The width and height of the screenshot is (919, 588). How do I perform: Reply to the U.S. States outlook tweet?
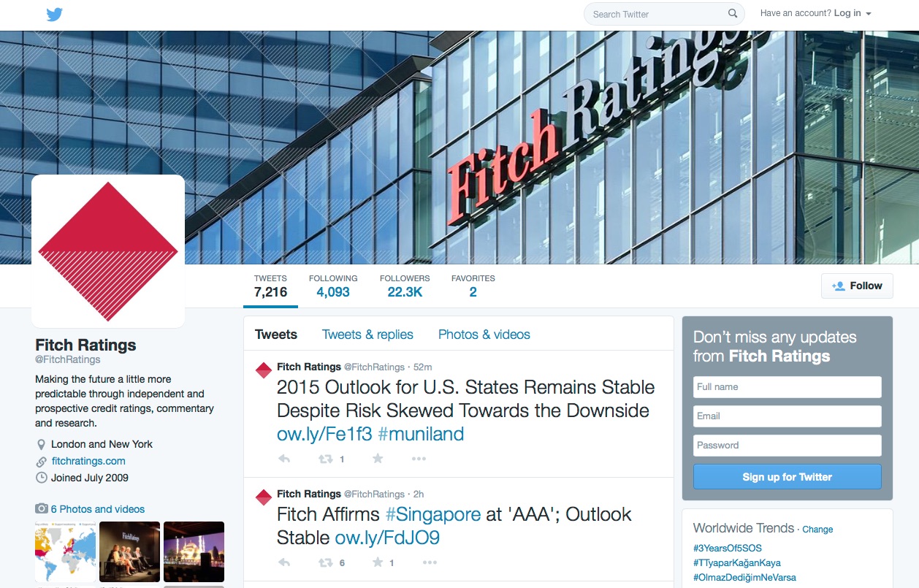click(x=285, y=459)
